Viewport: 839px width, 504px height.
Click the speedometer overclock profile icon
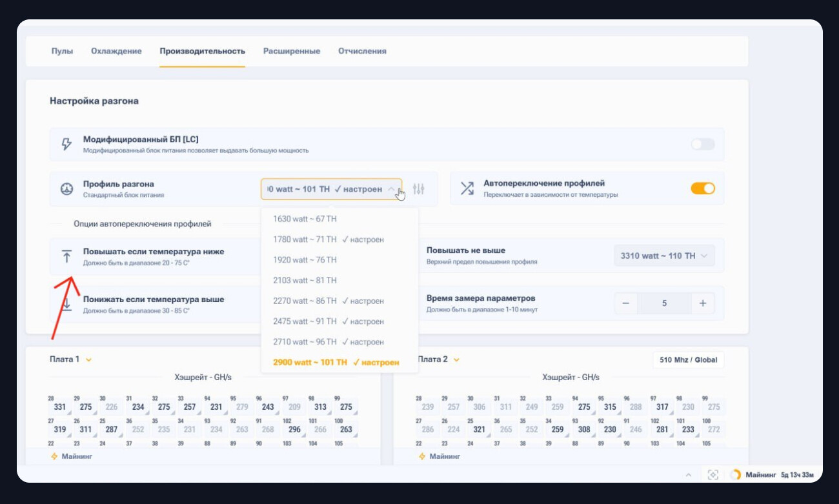(66, 189)
